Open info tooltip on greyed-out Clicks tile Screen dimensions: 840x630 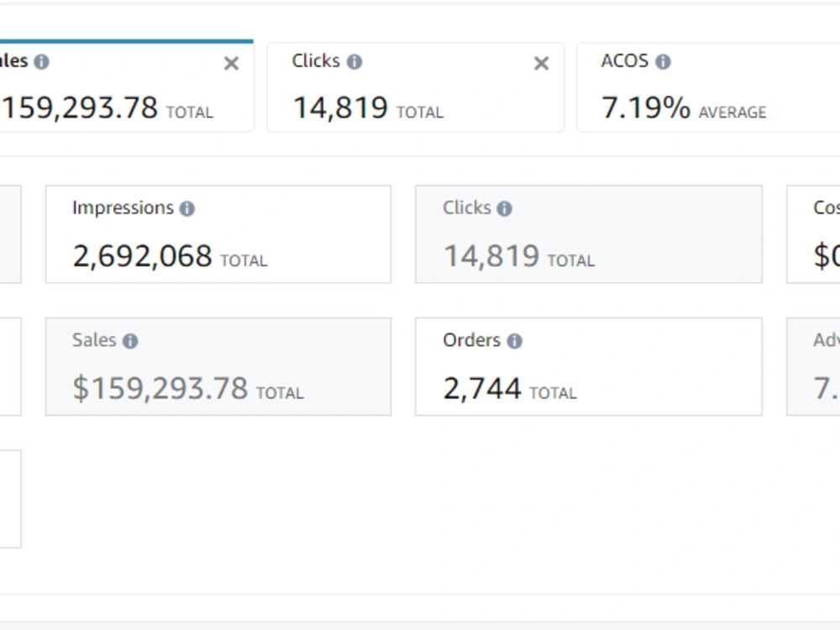[x=504, y=208]
